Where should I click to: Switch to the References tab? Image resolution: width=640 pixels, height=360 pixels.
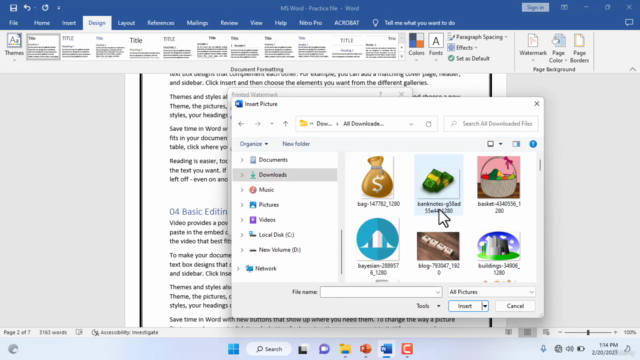tap(161, 23)
